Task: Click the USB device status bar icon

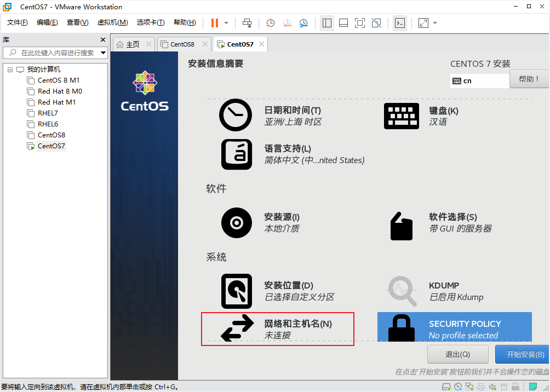Action: (515, 387)
